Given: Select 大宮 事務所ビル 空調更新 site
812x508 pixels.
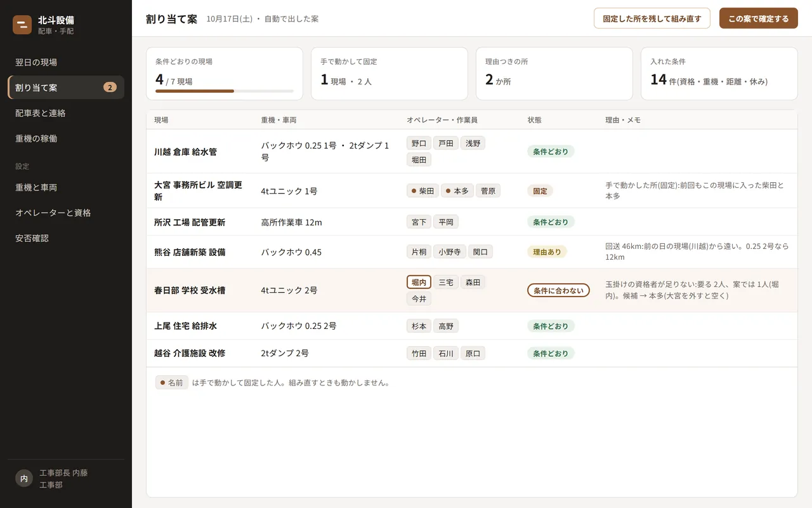Looking at the screenshot, I should pos(472,190).
